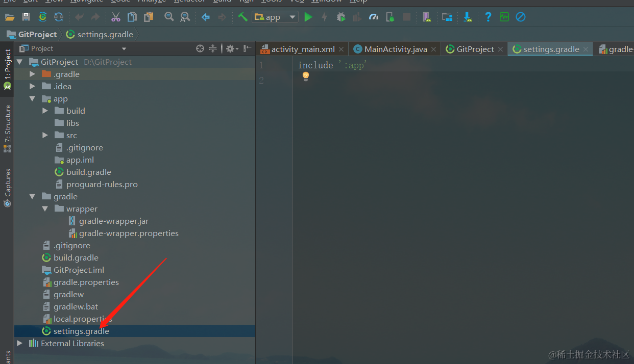Click settings.gradle in the navigation breadcrumb
634x364 pixels.
100,35
